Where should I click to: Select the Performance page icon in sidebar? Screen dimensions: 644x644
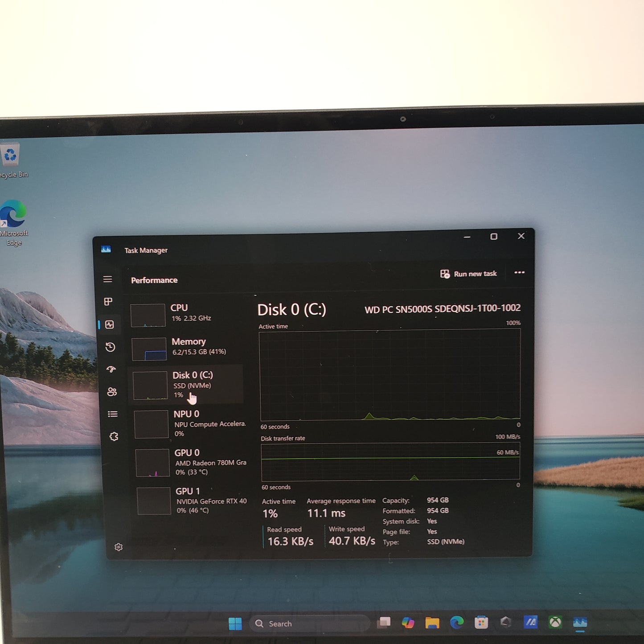pos(110,324)
